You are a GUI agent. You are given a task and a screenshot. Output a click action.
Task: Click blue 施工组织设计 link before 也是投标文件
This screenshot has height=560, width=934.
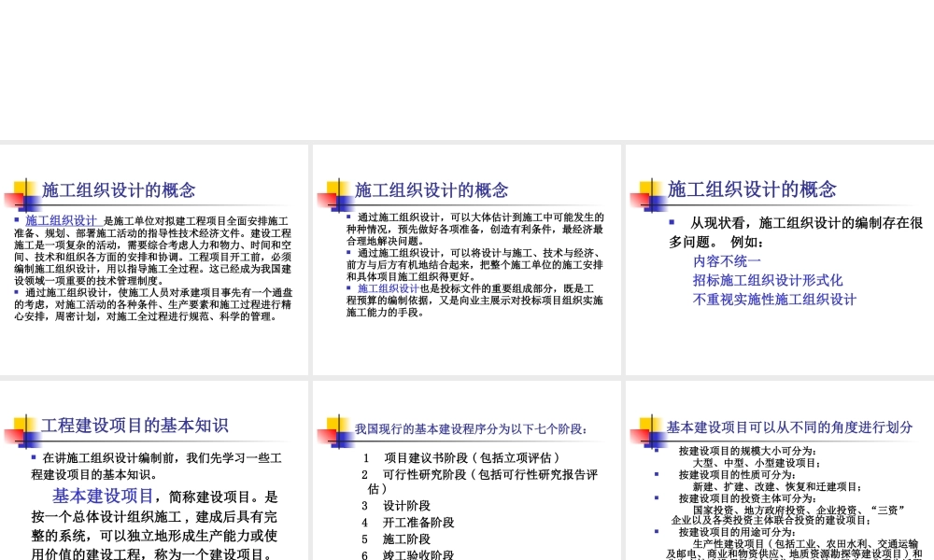click(x=389, y=288)
